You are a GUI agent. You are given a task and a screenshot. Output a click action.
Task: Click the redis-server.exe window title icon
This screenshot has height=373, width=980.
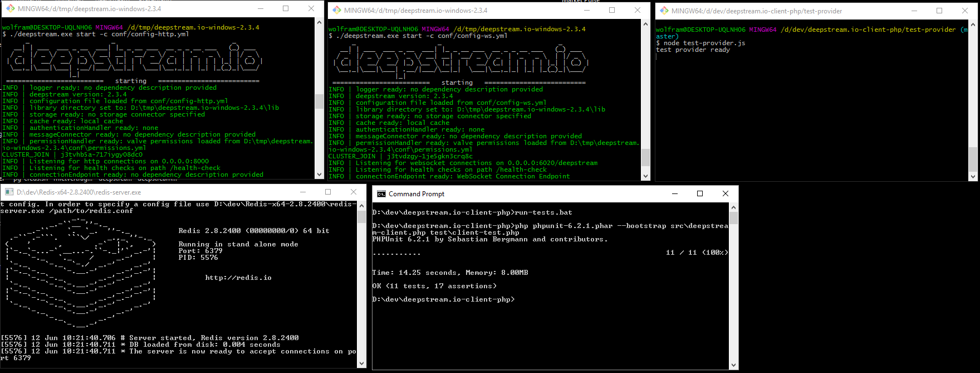tap(9, 192)
